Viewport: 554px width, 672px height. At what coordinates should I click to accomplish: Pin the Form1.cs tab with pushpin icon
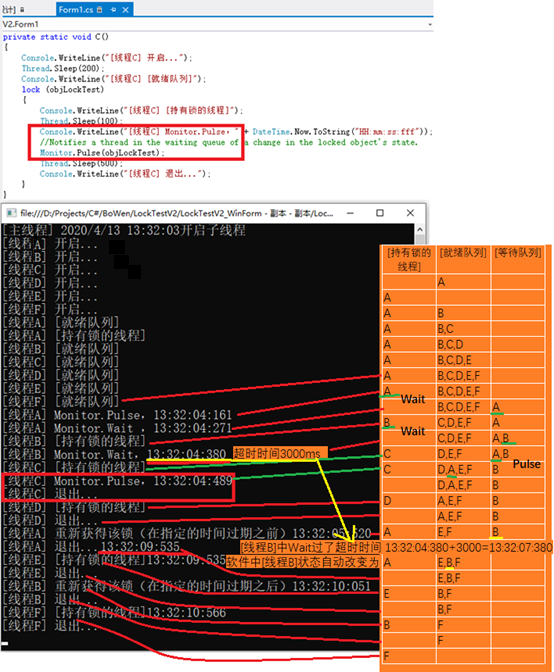click(113, 9)
